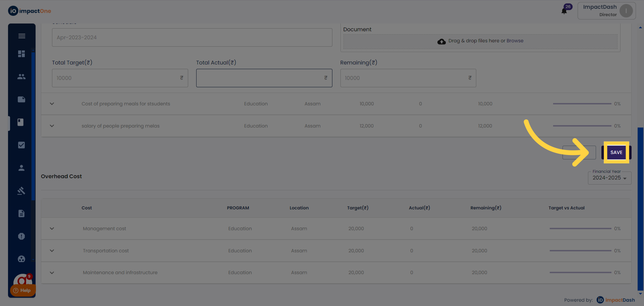Open the people group sidebar icon
The image size is (644, 306).
pos(21,76)
